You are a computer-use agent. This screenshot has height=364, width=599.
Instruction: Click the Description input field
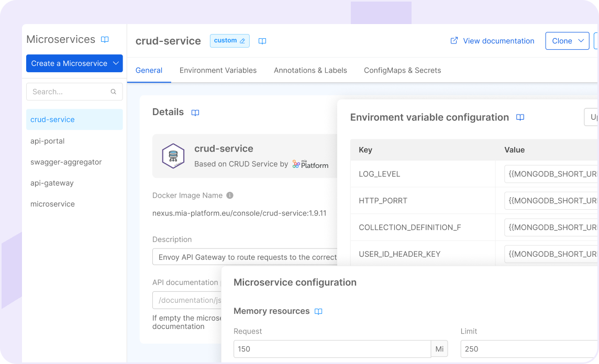(x=245, y=257)
